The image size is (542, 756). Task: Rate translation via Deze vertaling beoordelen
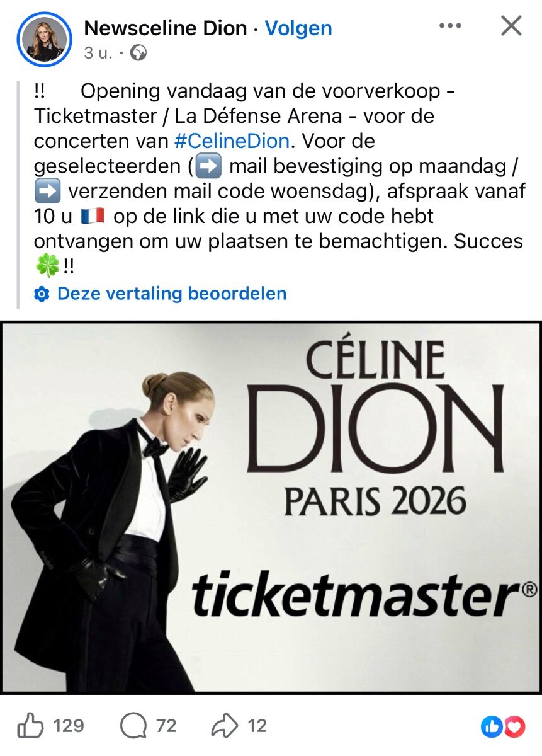coord(172,294)
